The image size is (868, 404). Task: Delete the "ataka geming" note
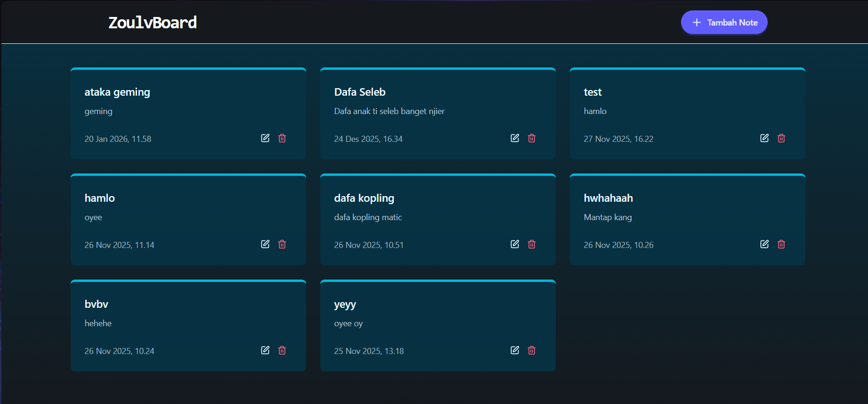(x=282, y=138)
